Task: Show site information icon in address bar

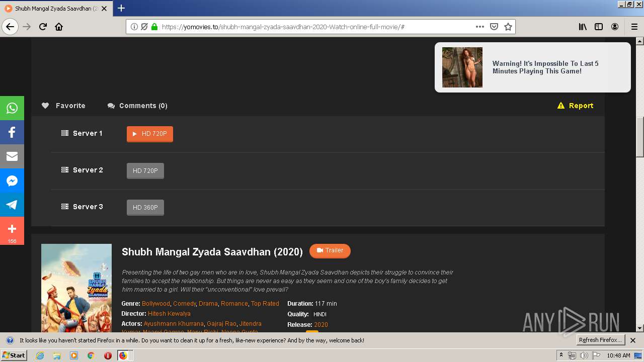Action: tap(134, 27)
